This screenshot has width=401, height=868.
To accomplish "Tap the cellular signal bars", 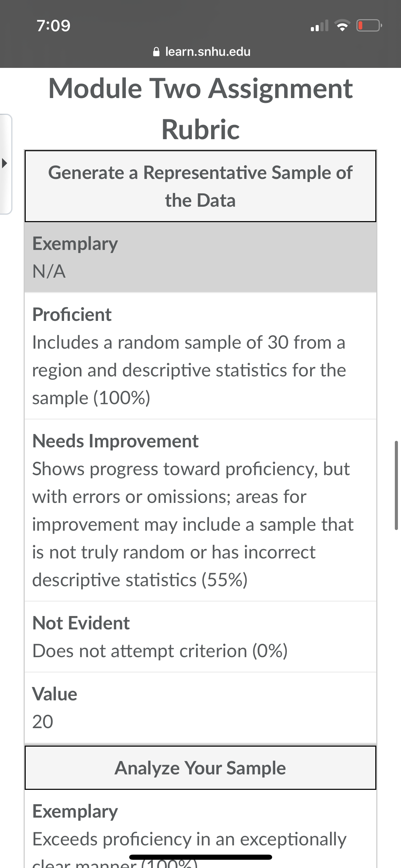I will (x=319, y=26).
